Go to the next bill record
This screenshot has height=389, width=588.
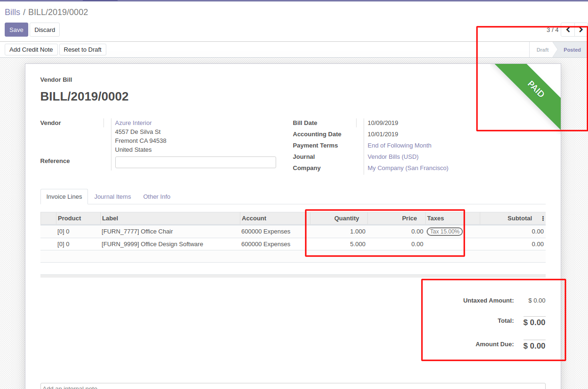580,30
